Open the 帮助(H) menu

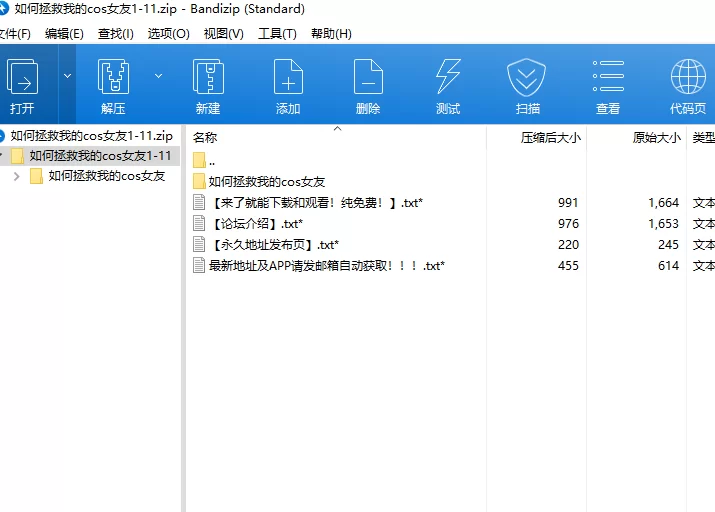(331, 34)
